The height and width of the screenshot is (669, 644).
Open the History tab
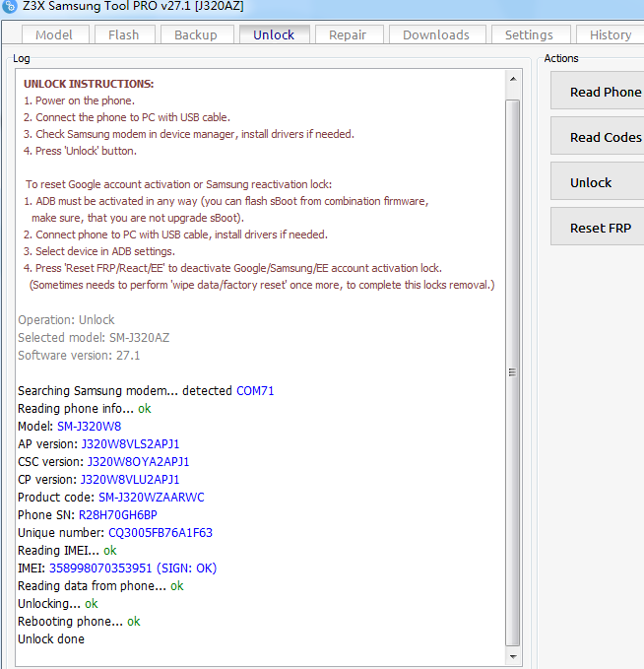(x=611, y=34)
